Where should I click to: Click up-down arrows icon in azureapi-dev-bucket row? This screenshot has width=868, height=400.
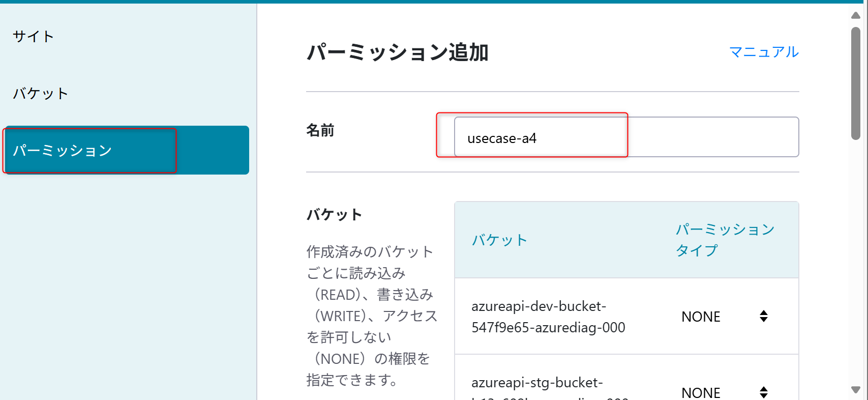tap(763, 316)
